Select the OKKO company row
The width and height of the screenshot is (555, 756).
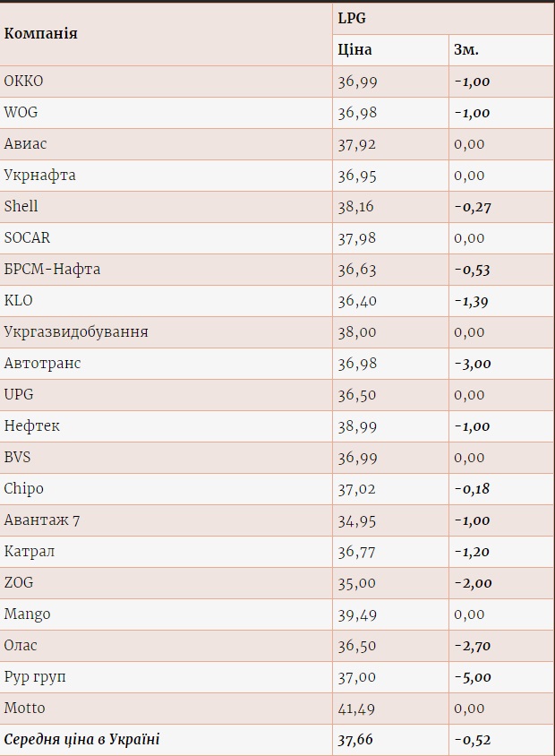point(277,82)
